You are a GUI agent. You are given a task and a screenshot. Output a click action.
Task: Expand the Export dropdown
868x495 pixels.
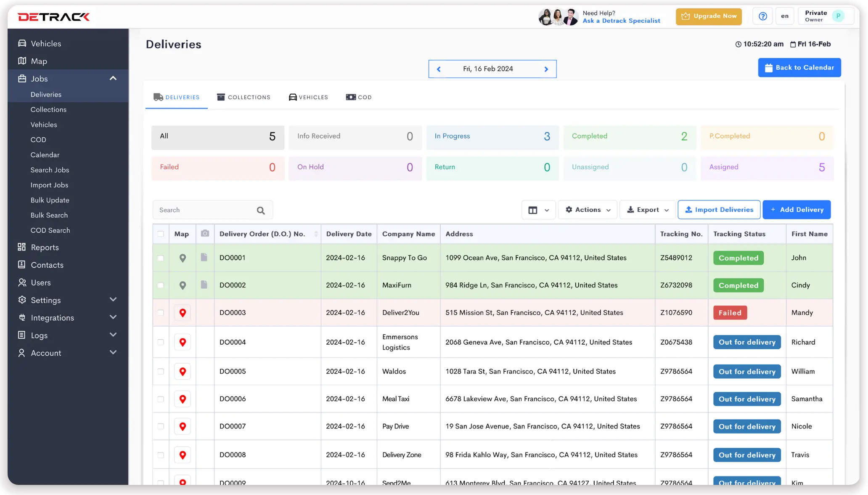pos(647,210)
